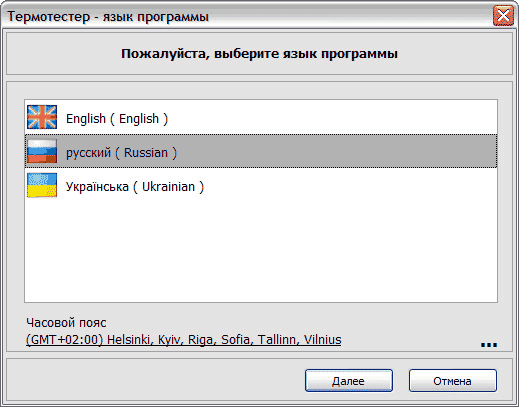Click the Helsinki, Kyiv, Riga time zone link

point(184,340)
